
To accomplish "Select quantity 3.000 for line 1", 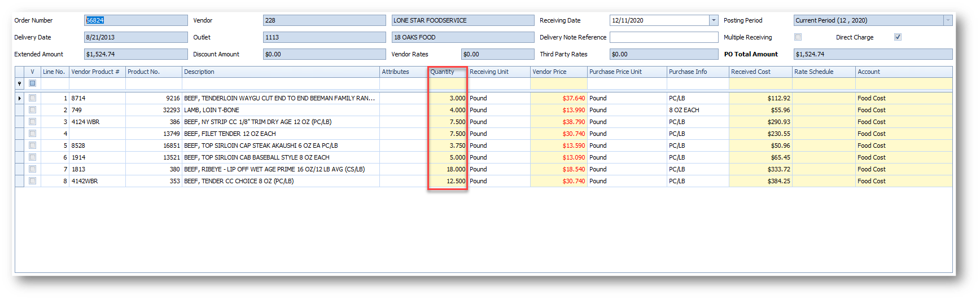I will coord(448,98).
